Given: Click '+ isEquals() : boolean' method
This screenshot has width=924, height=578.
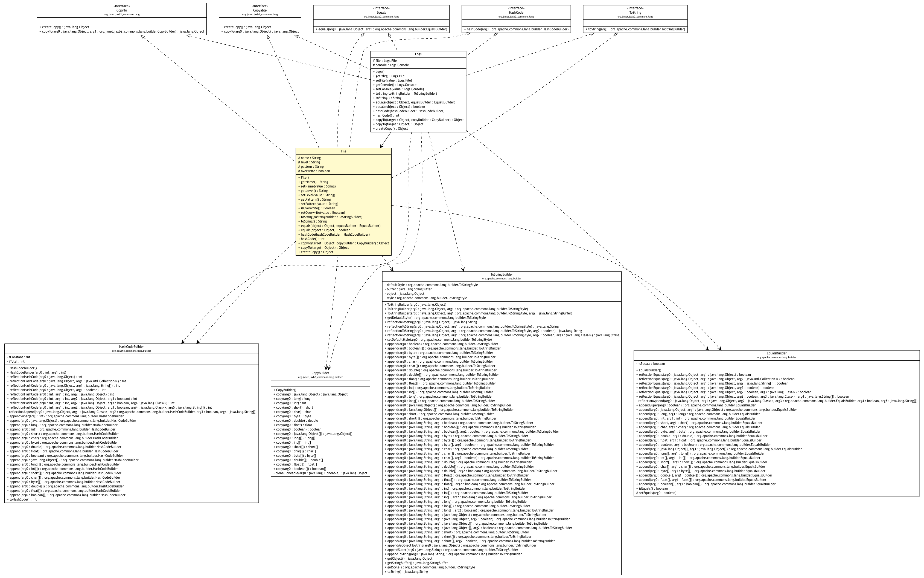Looking at the screenshot, I should click(652, 489).
